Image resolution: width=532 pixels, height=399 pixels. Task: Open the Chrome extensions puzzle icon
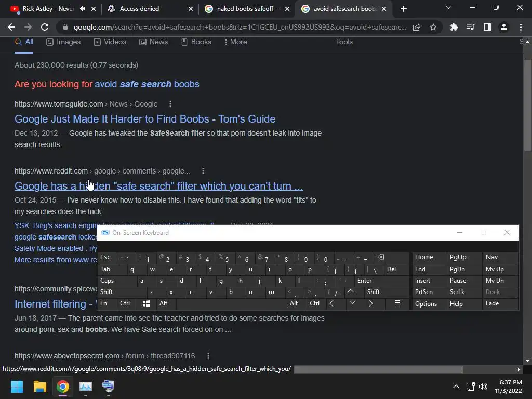[454, 27]
